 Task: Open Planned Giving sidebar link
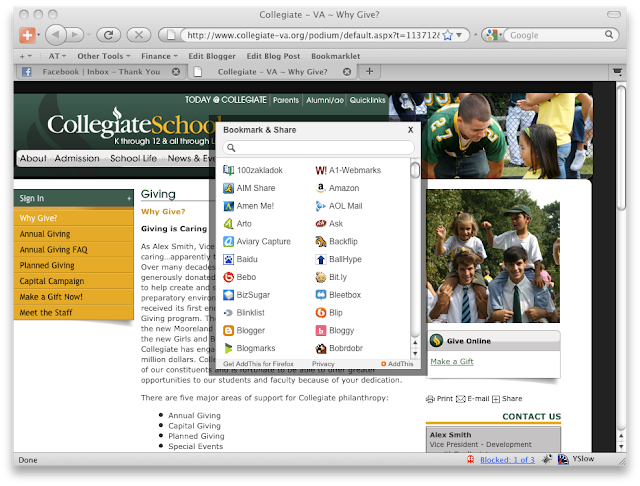(47, 265)
